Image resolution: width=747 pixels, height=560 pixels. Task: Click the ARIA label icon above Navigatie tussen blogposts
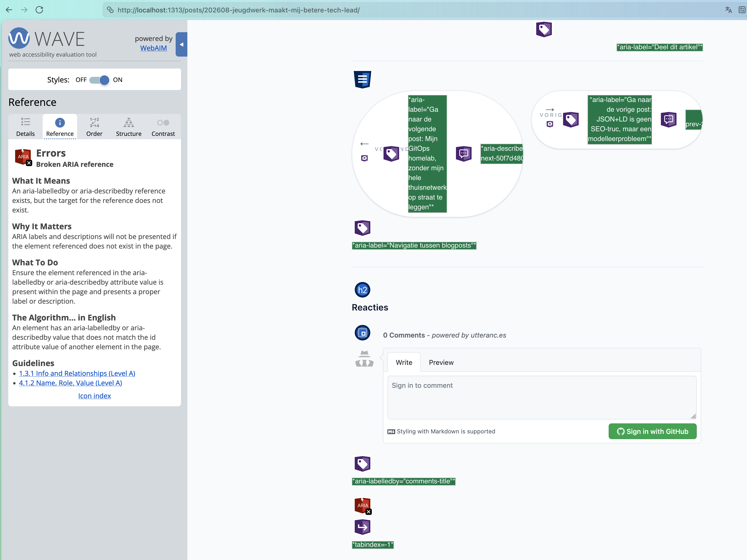pyautogui.click(x=362, y=228)
